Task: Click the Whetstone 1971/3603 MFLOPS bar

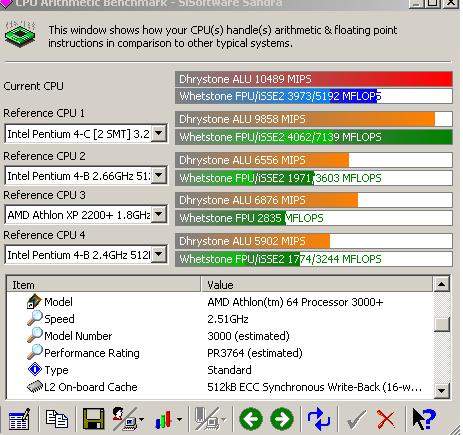Action: click(x=314, y=178)
